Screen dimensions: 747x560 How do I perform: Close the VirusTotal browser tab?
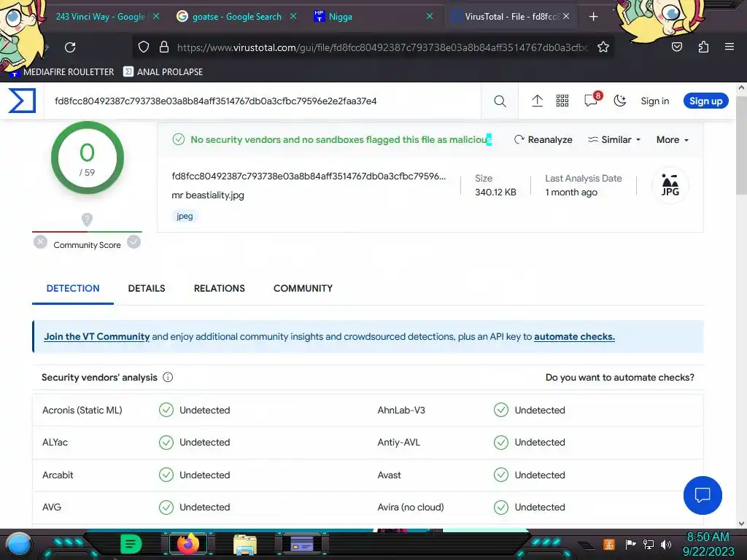tap(566, 16)
